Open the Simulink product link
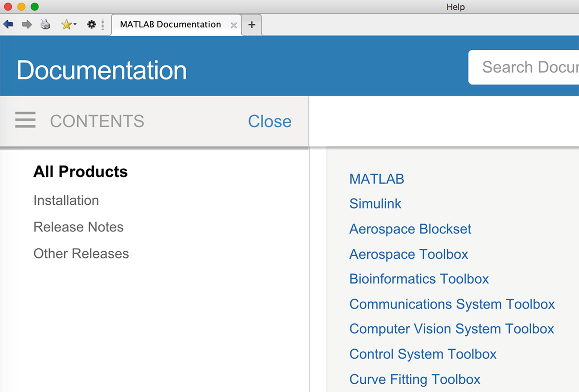This screenshot has width=579, height=392. coord(375,204)
